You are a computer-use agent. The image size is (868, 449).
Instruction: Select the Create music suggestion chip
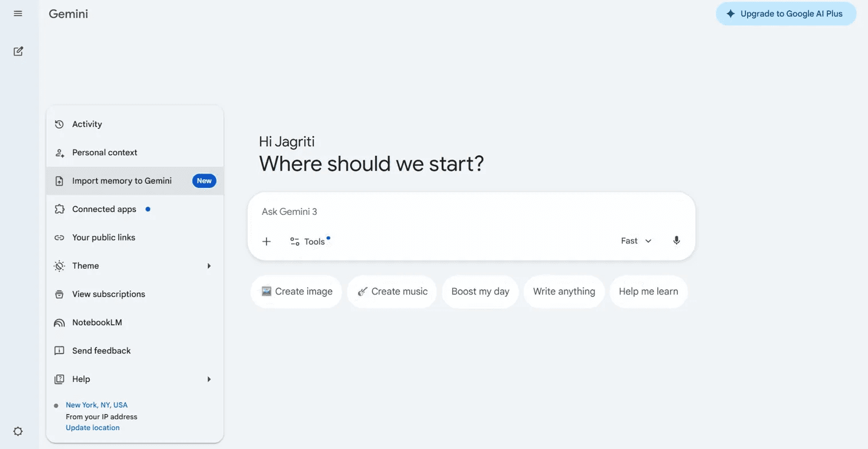[392, 292]
